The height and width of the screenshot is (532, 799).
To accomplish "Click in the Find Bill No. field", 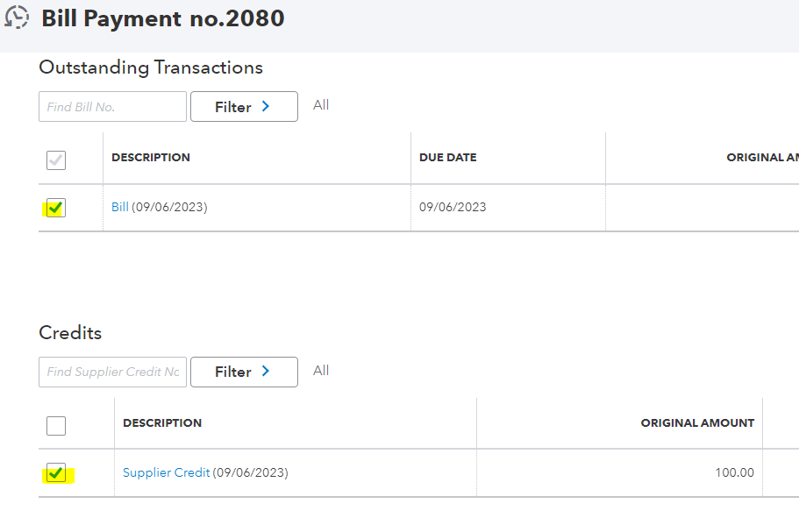I will click(112, 107).
